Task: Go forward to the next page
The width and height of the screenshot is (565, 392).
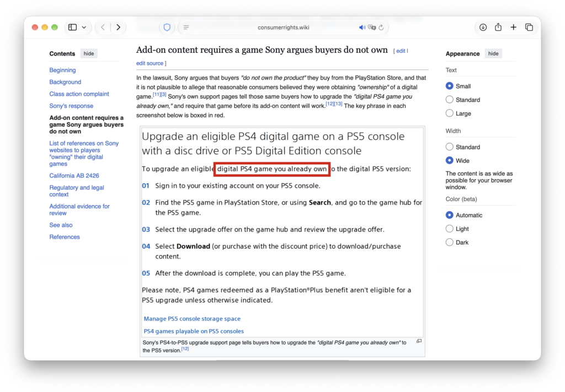Action: point(118,28)
